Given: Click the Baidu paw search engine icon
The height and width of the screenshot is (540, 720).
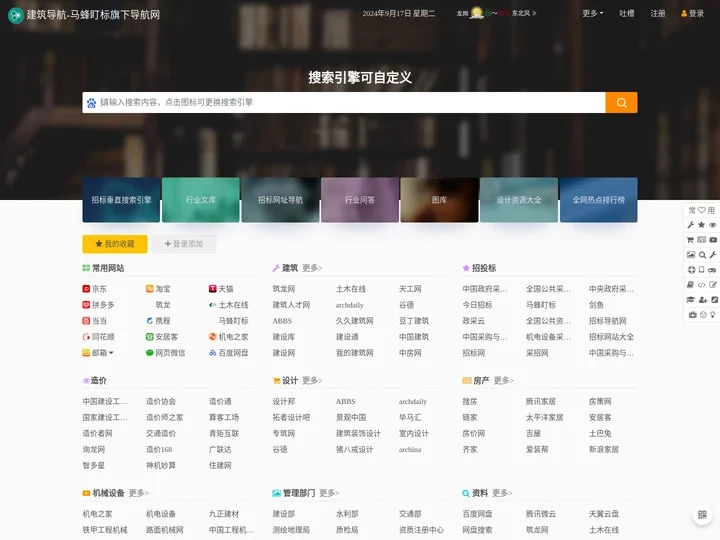Looking at the screenshot, I should tap(91, 103).
